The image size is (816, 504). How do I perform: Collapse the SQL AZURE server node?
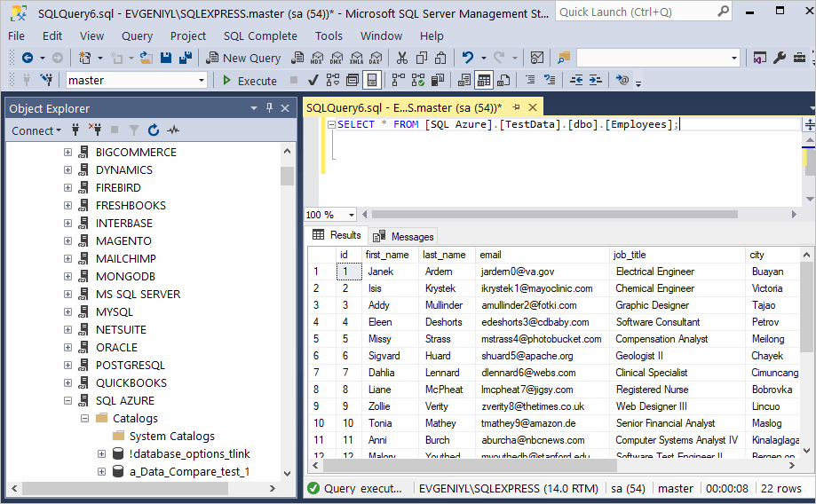pos(67,400)
